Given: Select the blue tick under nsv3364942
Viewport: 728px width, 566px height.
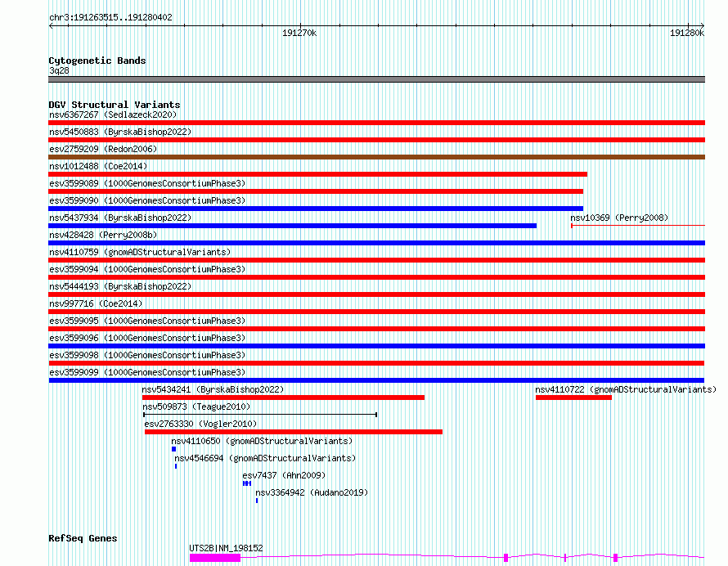Looking at the screenshot, I should point(257,501).
